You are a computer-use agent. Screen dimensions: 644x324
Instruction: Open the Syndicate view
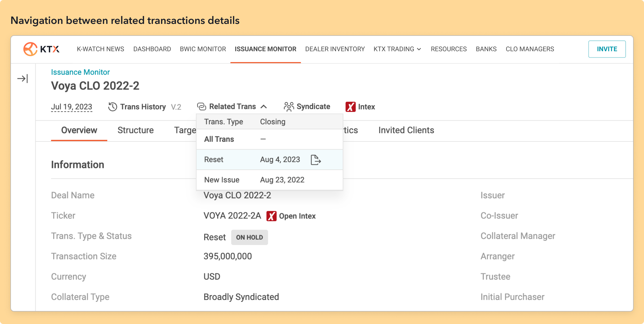click(x=313, y=106)
